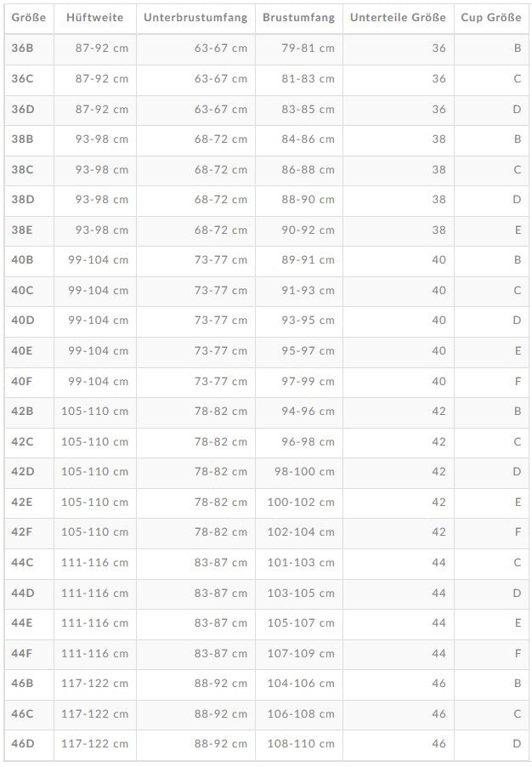Select Hüftweite cell in the 38C row
This screenshot has width=532, height=767.
pyautogui.click(x=102, y=169)
